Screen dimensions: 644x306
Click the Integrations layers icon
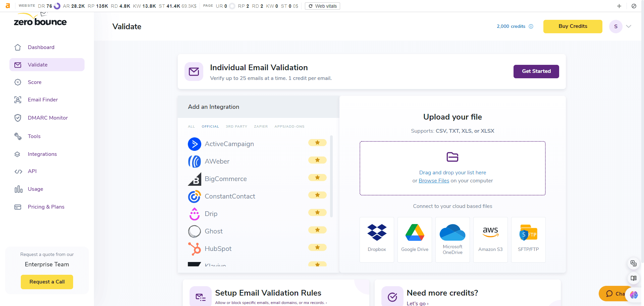[x=18, y=154]
